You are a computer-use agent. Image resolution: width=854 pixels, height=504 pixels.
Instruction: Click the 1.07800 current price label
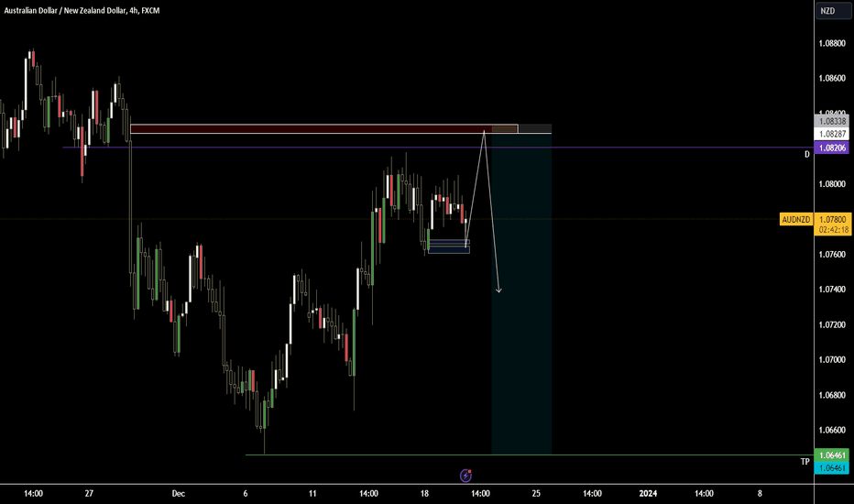[x=832, y=219]
